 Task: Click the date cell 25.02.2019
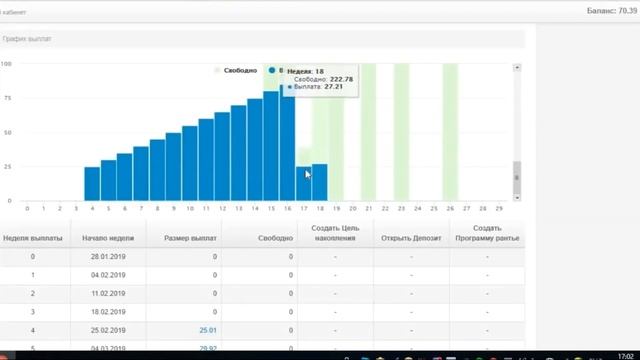pyautogui.click(x=108, y=330)
